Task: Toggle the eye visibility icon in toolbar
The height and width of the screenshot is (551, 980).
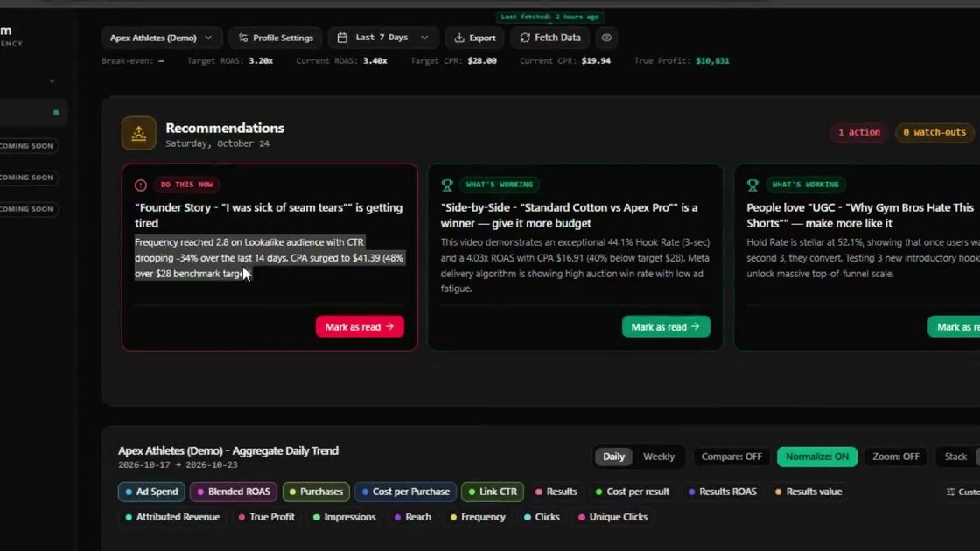Action: [x=606, y=38]
